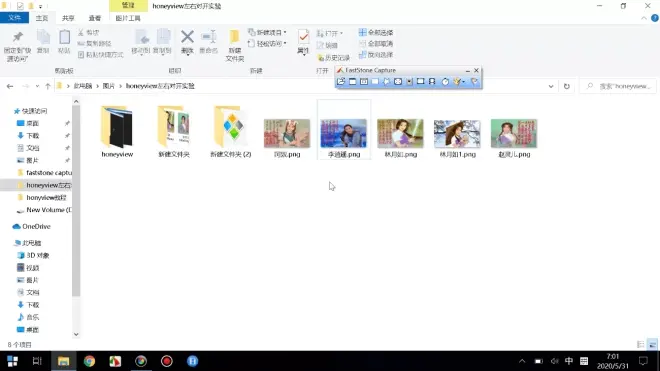Click Paste shortcut in the ribbon
This screenshot has height=371, width=660.
[101, 55]
